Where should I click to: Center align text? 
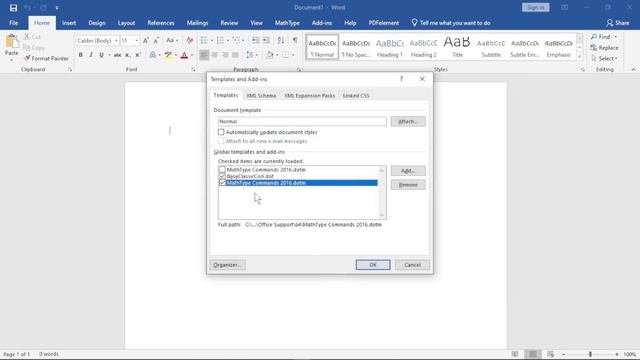pyautogui.click(x=215, y=55)
